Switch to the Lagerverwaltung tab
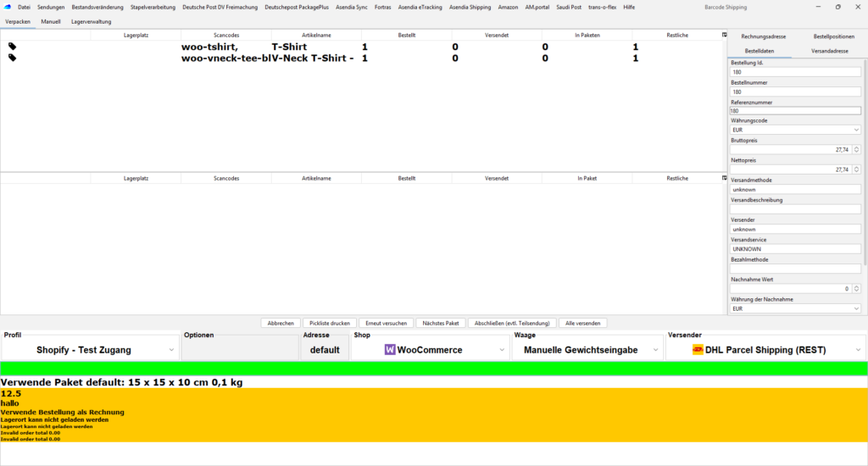The width and height of the screenshot is (868, 466). pos(89,20)
